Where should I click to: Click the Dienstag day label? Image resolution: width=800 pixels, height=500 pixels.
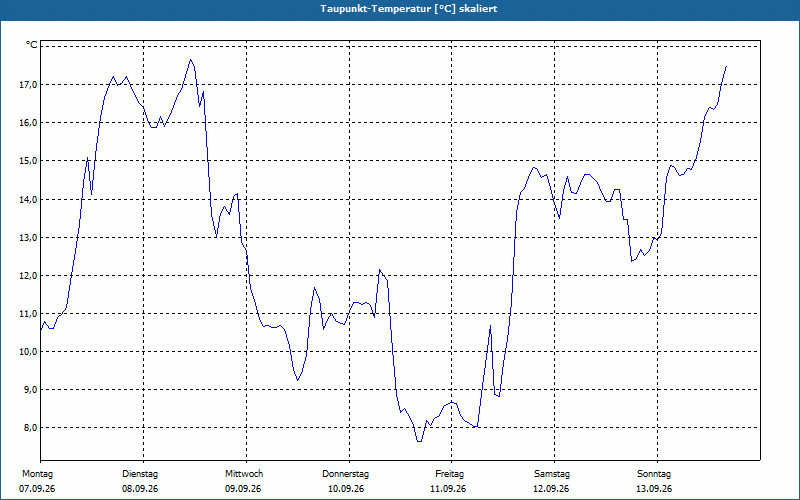point(140,474)
